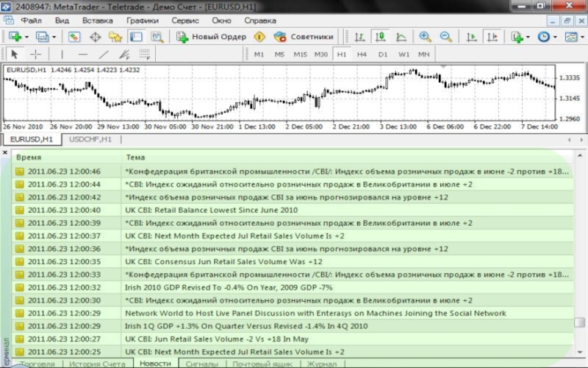Expand the Indicators dropdown arrow
588x368 pixels.
click(528, 38)
